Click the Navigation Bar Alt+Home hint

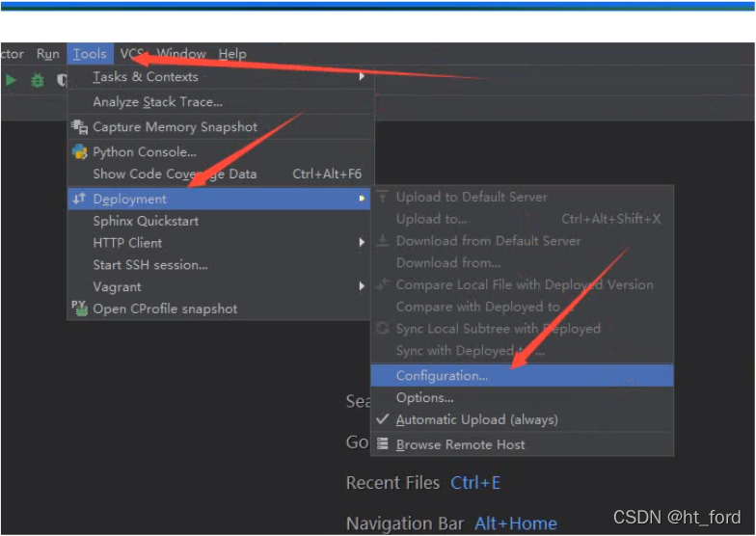pos(451,523)
